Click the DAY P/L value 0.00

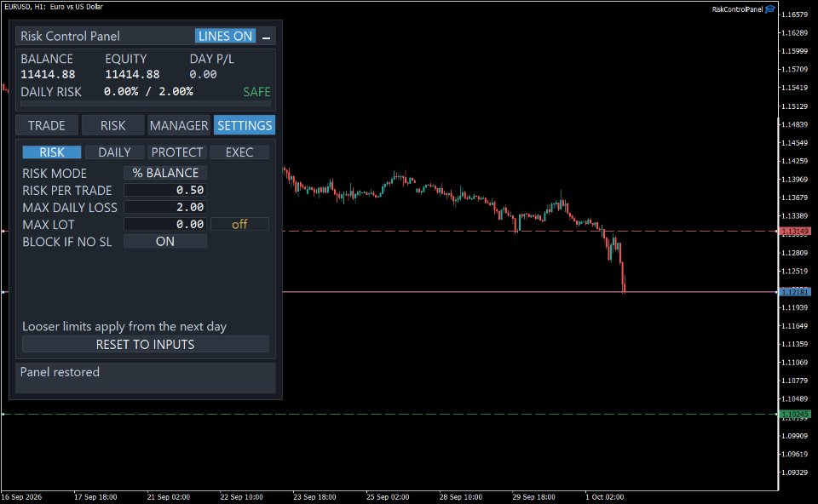[x=203, y=75]
